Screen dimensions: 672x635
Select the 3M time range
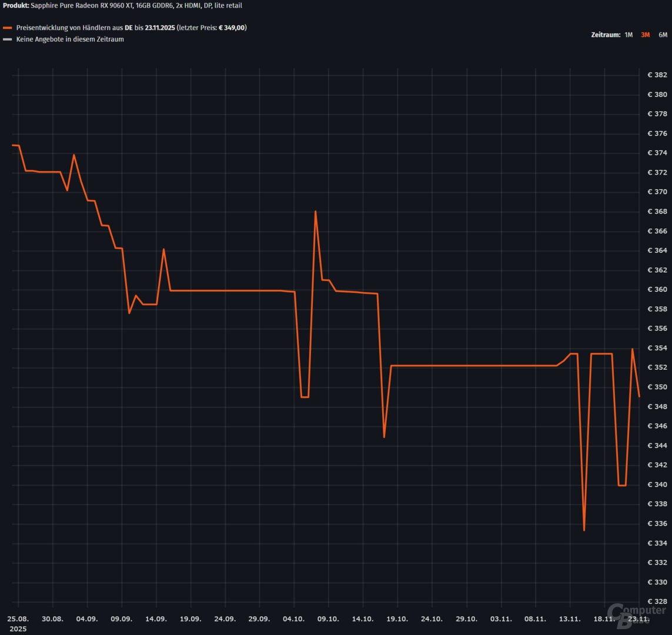pyautogui.click(x=645, y=35)
